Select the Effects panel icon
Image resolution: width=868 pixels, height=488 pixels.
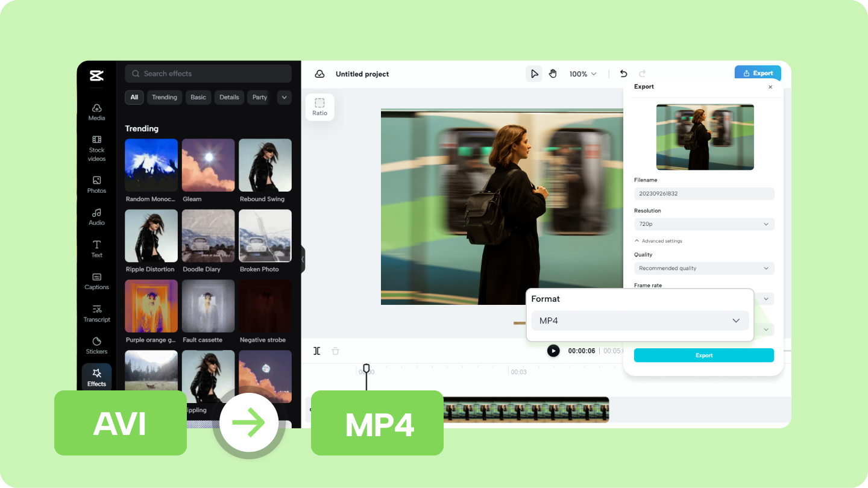tap(96, 377)
